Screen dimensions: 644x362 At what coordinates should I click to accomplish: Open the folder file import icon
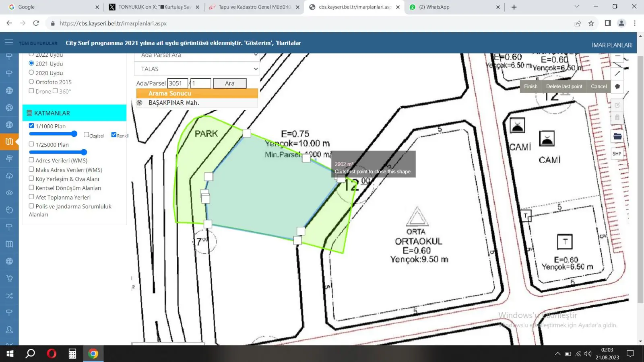click(x=617, y=136)
